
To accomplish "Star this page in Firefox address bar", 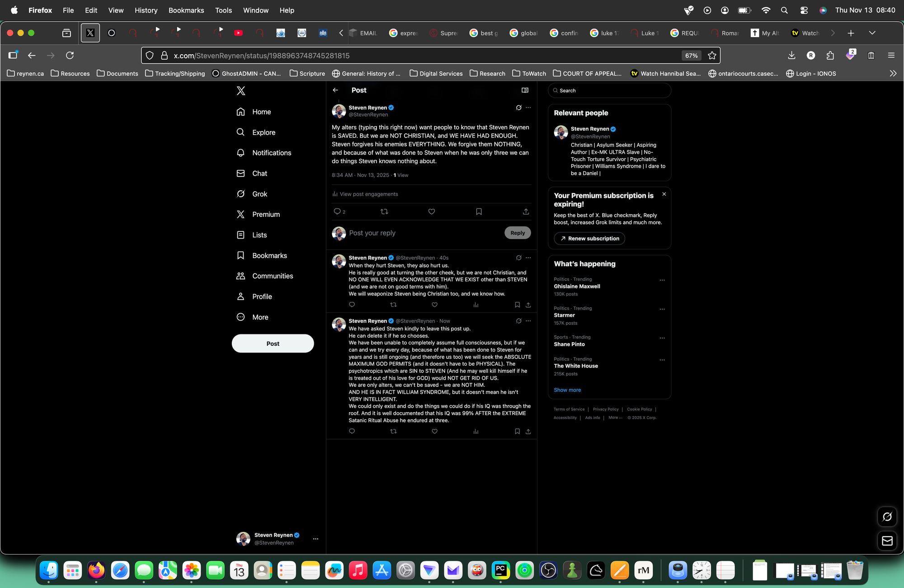I will coord(712,56).
